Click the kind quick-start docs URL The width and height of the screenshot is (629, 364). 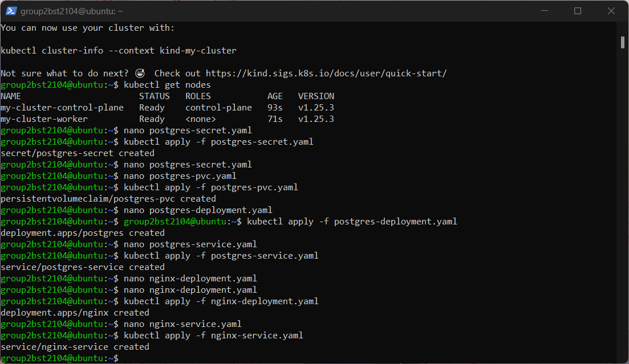pos(326,73)
